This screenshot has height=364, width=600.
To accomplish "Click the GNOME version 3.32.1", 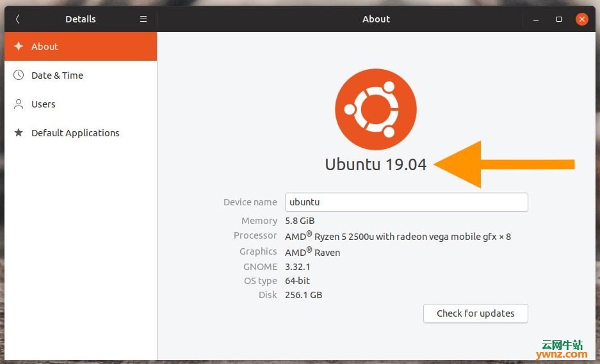I will coord(297,267).
